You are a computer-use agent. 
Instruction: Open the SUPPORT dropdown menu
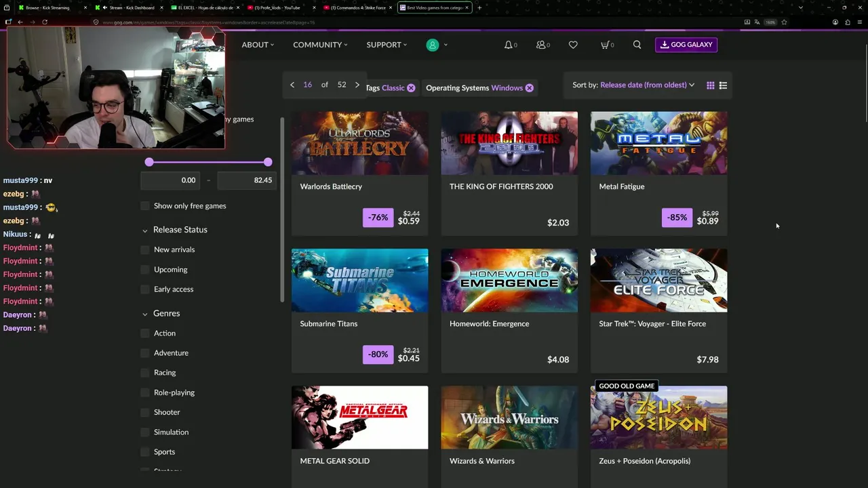click(x=387, y=45)
